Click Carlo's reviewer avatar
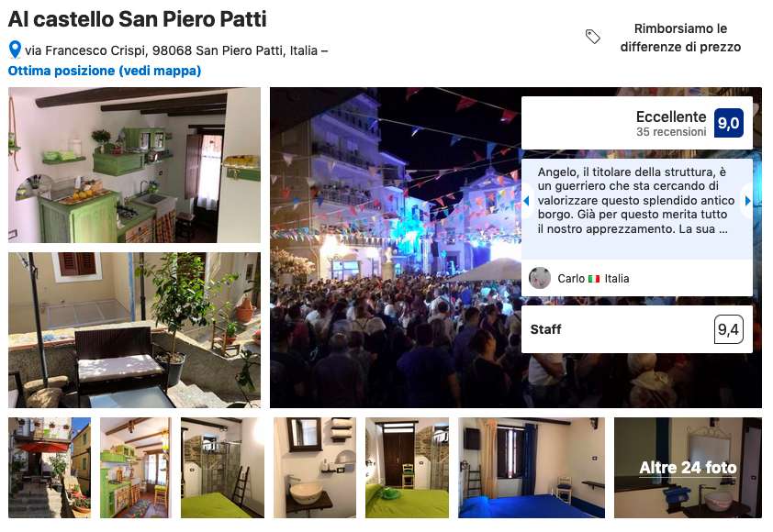This screenshot has height=532, width=773. [x=539, y=278]
